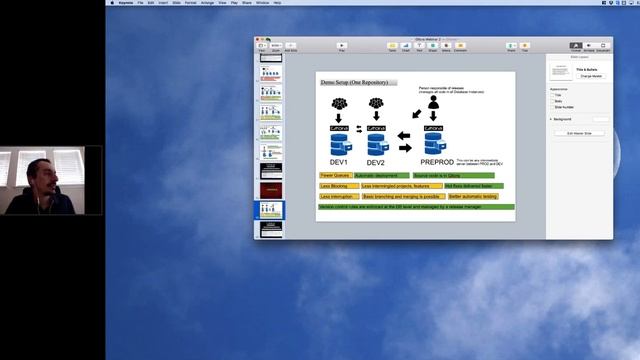Image resolution: width=640 pixels, height=360 pixels.
Task: Open the Shape insert button
Action: pyautogui.click(x=433, y=46)
